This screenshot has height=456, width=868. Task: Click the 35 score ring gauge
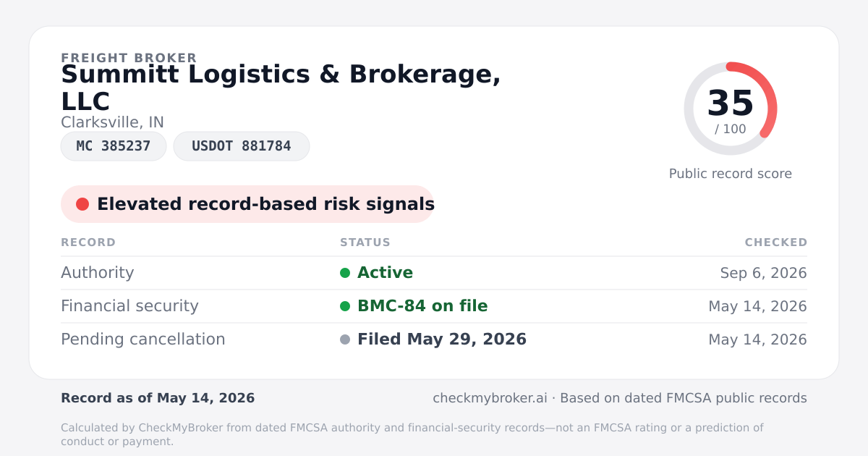[x=731, y=109]
